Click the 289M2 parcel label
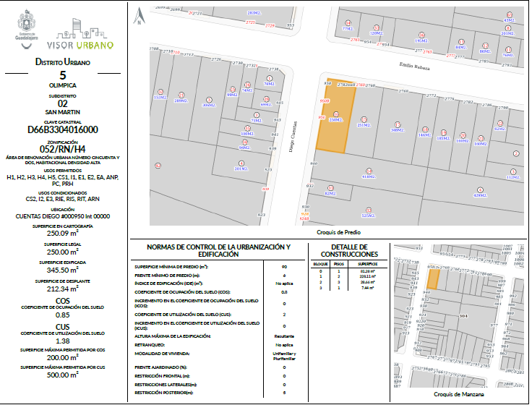The width and height of the screenshot is (532, 405). tap(181, 101)
